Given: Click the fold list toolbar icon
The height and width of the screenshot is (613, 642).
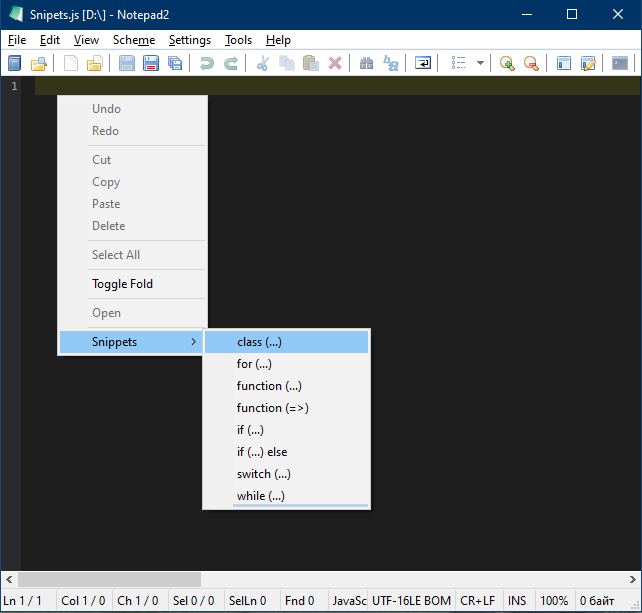Looking at the screenshot, I should (458, 63).
